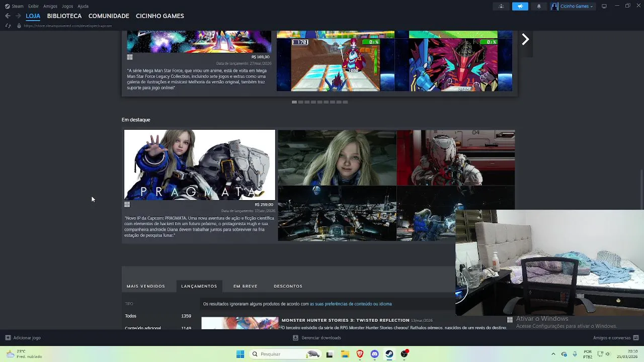Go to the LOJA tab
The width and height of the screenshot is (644, 362).
pyautogui.click(x=33, y=16)
